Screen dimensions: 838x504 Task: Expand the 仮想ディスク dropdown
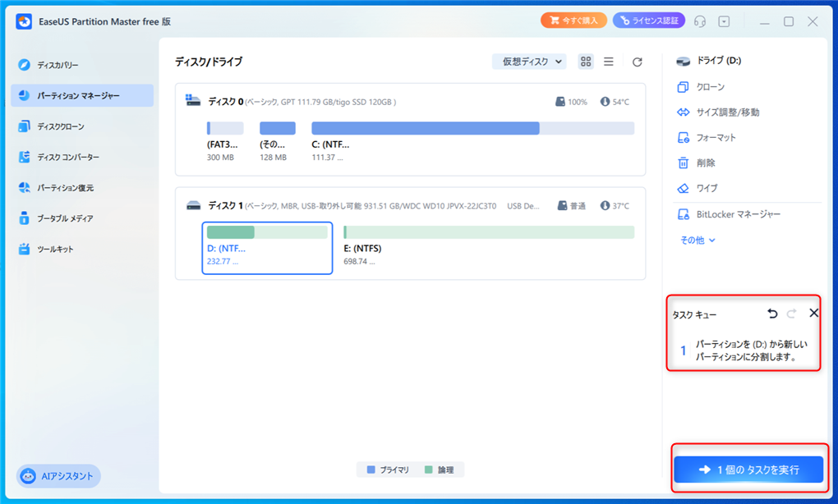click(x=529, y=62)
